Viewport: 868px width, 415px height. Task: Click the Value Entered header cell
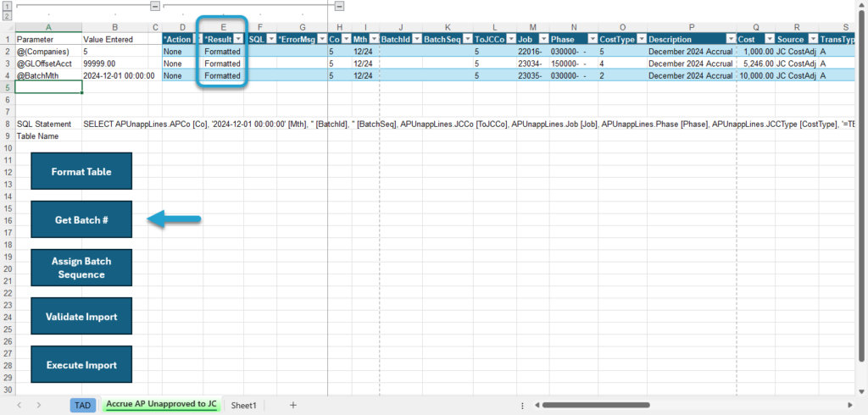pyautogui.click(x=114, y=39)
